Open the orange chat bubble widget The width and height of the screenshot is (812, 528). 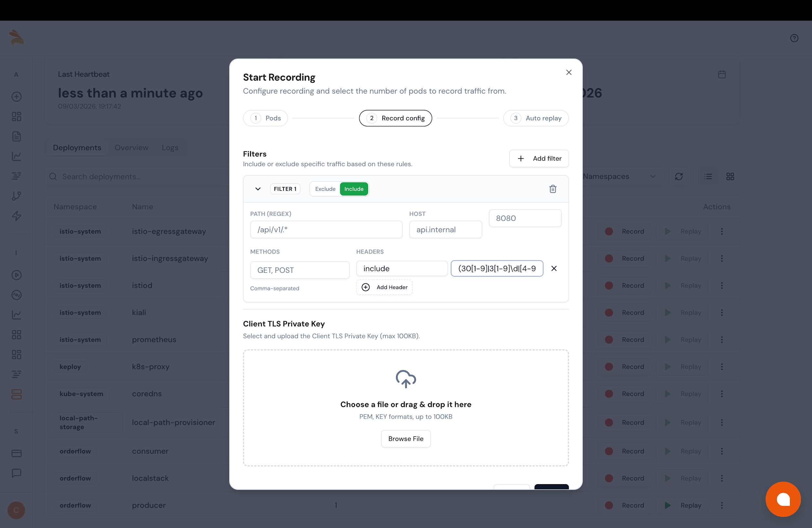[x=783, y=499]
